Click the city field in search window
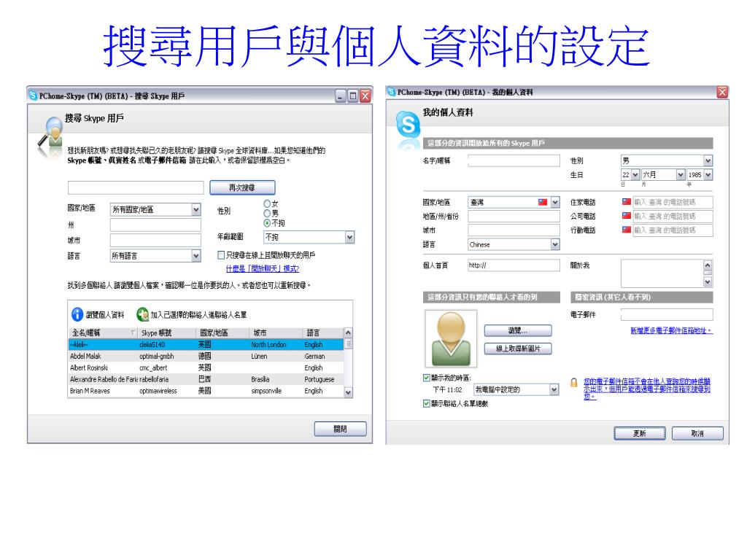The height and width of the screenshot is (560, 747). (x=155, y=240)
